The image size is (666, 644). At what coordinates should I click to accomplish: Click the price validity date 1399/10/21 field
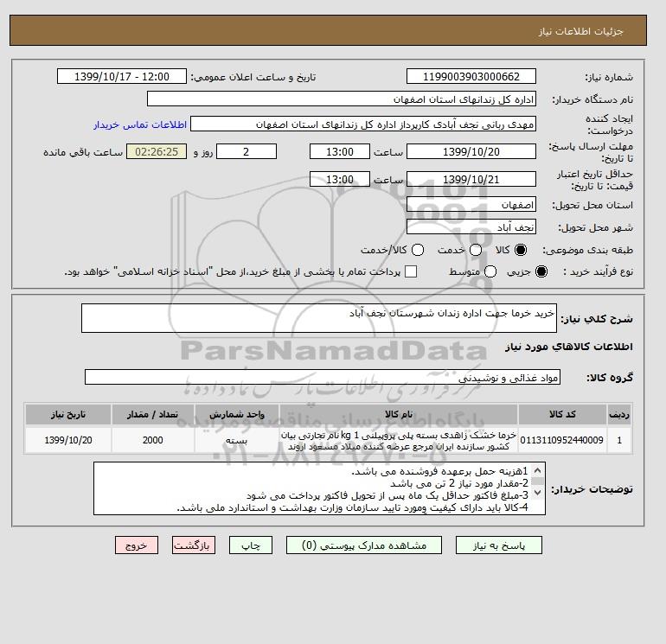[471, 179]
